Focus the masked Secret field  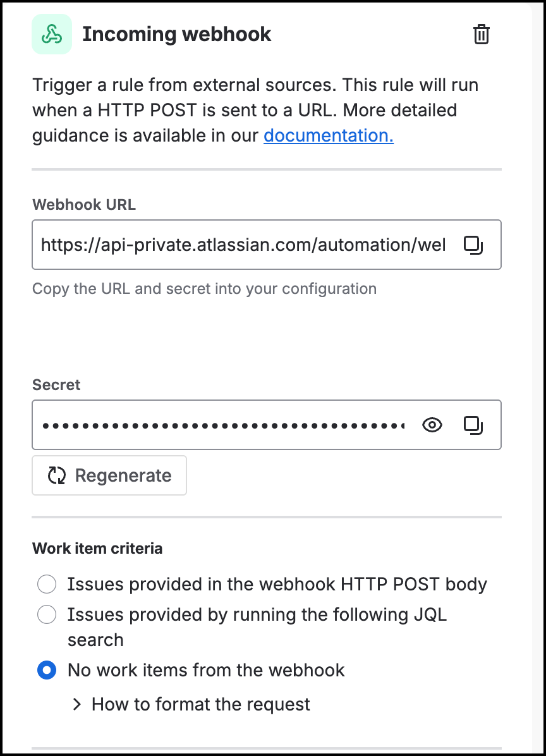point(221,425)
